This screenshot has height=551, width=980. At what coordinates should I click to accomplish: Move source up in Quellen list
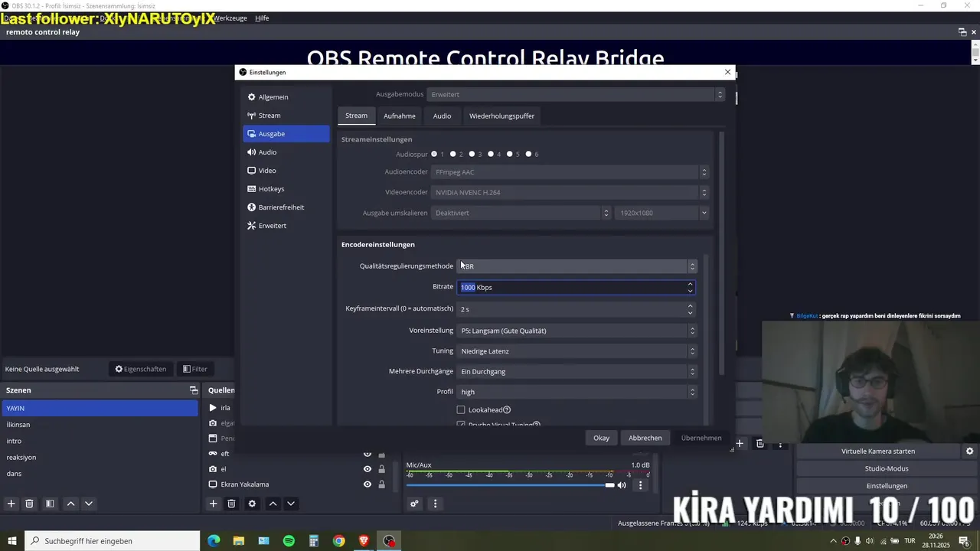tap(273, 504)
